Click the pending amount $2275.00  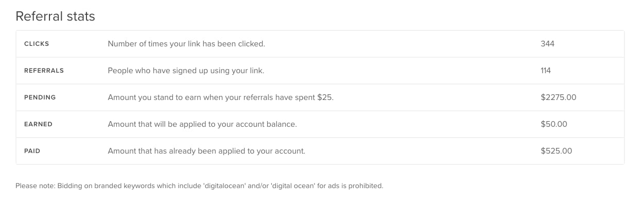559,97
